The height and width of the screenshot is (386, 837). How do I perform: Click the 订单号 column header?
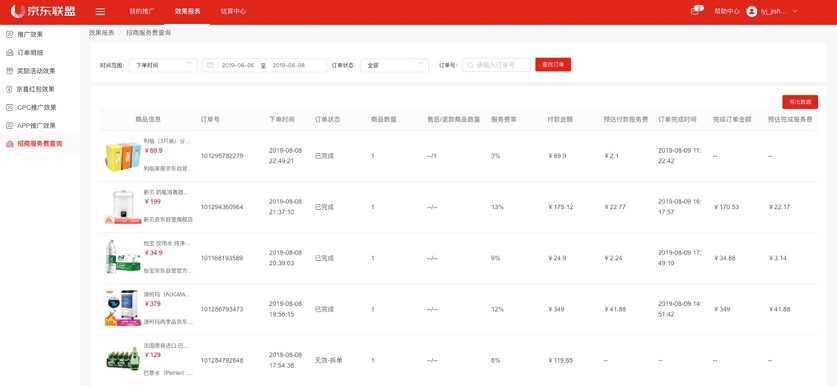pos(210,119)
